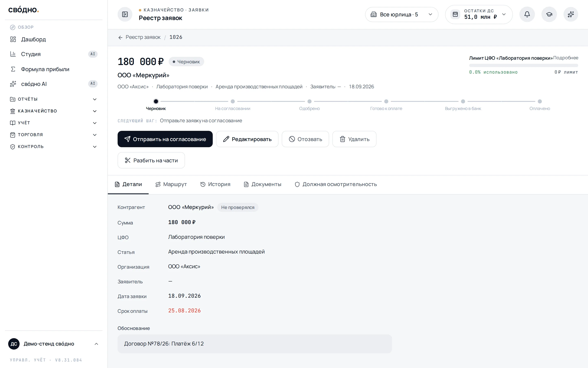Click the Черновик status badge
The width and height of the screenshot is (588, 368).
186,62
